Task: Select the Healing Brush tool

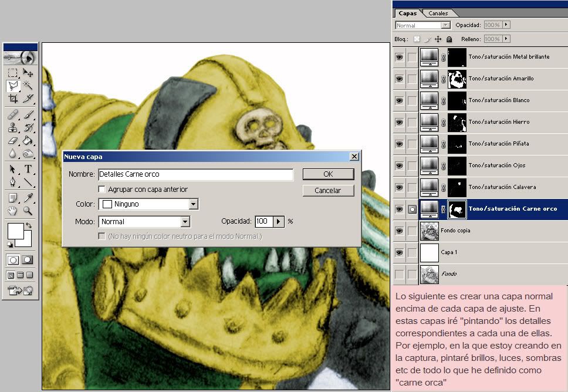Action: point(13,115)
